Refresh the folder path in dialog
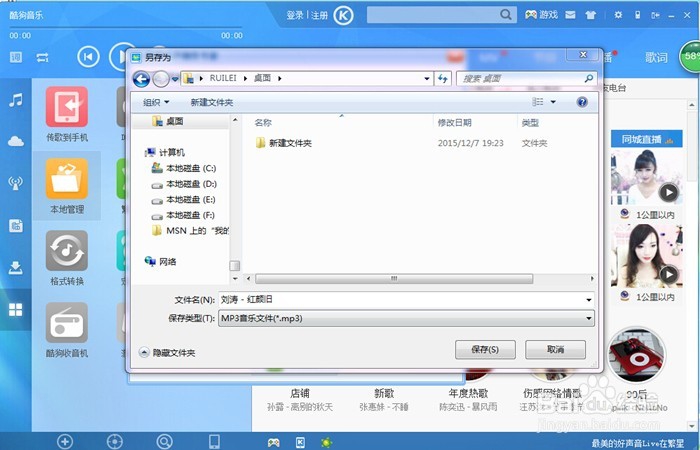Screen dimensions: 700x450 pos(442,79)
